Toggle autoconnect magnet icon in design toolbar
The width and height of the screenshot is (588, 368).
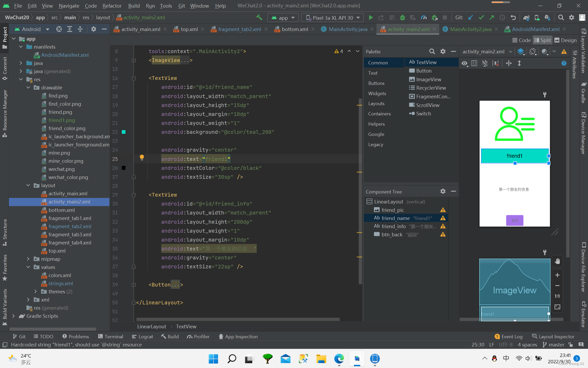point(485,63)
